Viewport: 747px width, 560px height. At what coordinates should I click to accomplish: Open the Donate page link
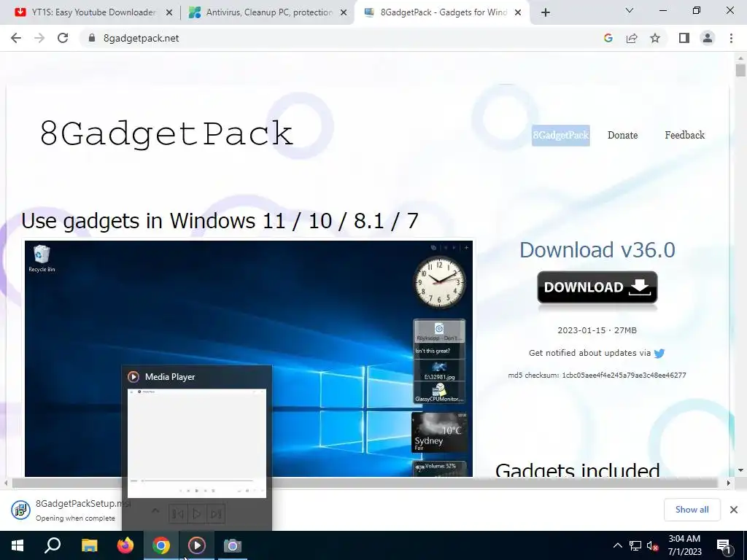[623, 135]
